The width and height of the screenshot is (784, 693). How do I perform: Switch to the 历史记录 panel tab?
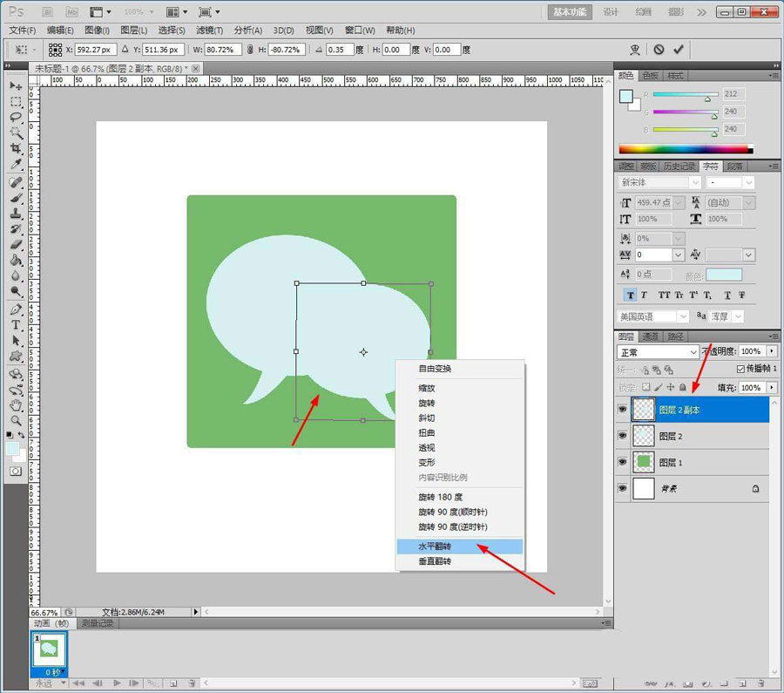tap(679, 166)
